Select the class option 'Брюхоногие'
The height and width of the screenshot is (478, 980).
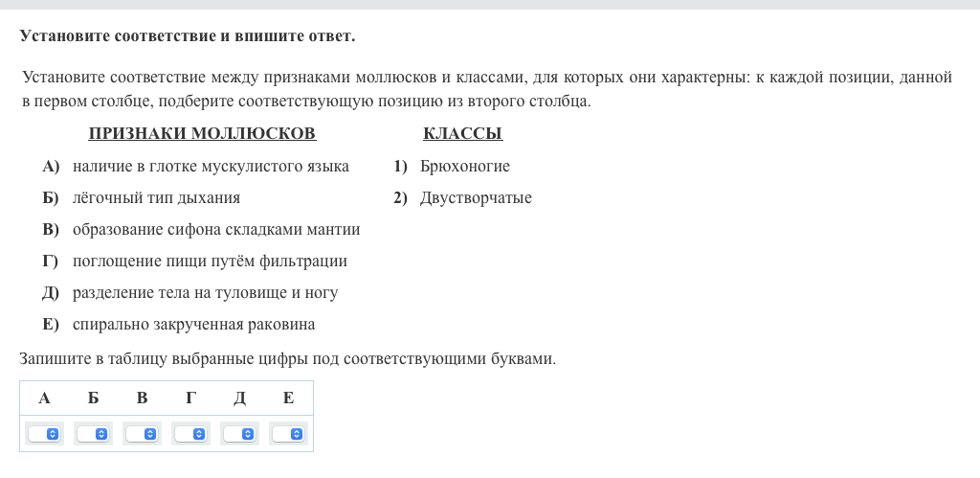pos(464,167)
